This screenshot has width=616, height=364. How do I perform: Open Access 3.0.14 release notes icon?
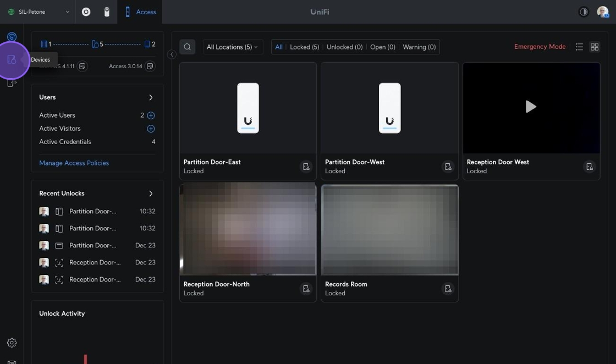150,66
